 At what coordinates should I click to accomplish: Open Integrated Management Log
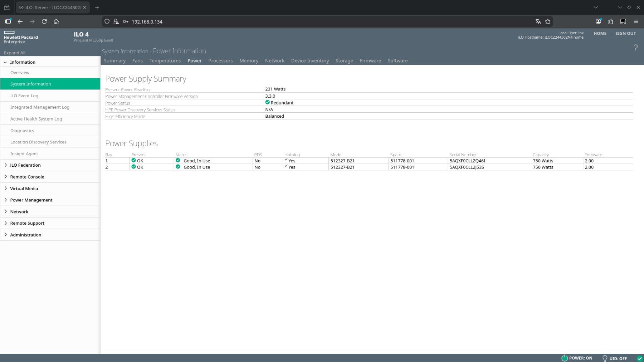click(50, 107)
